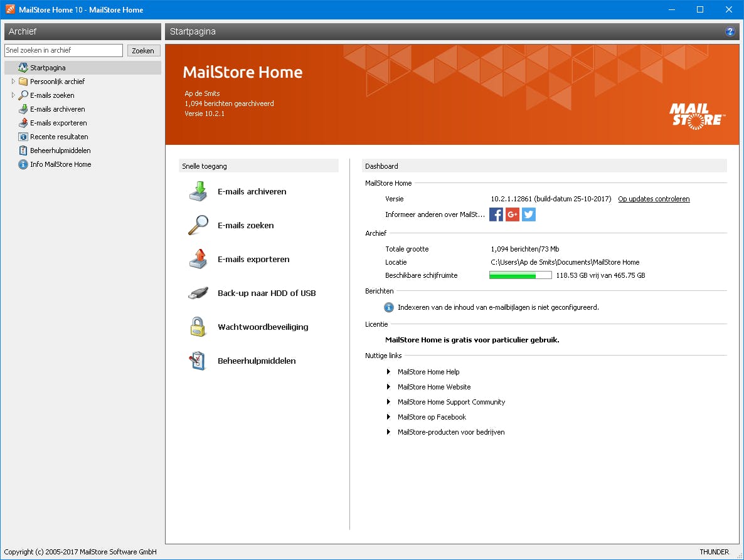The image size is (744, 560).
Task: Click the Twitter share icon
Action: click(x=528, y=214)
